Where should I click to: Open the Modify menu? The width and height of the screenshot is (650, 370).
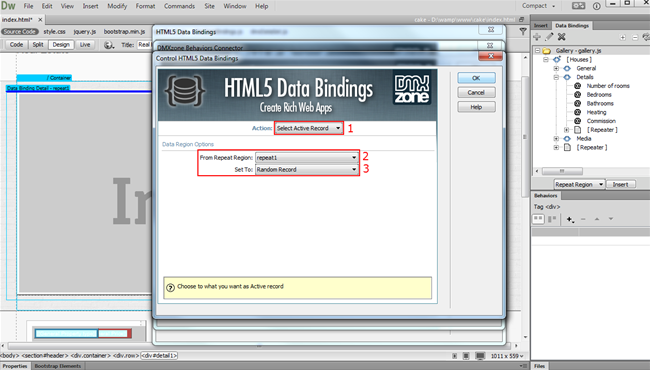[117, 6]
